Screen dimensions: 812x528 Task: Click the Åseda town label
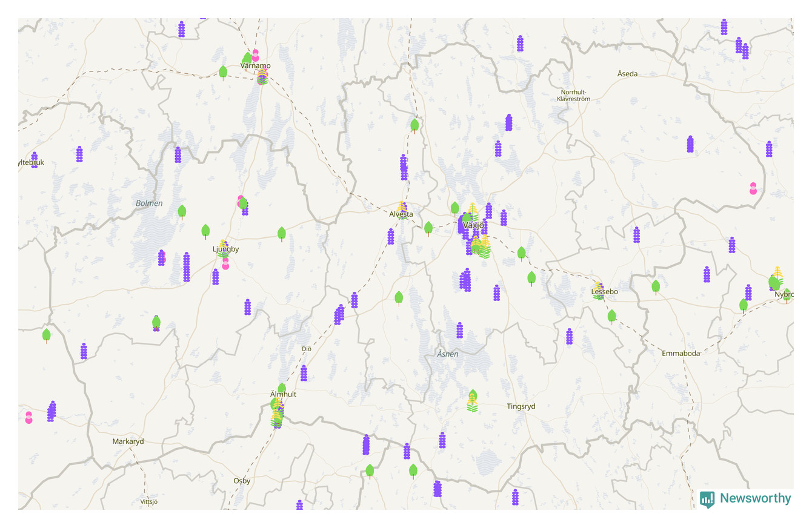pos(627,73)
